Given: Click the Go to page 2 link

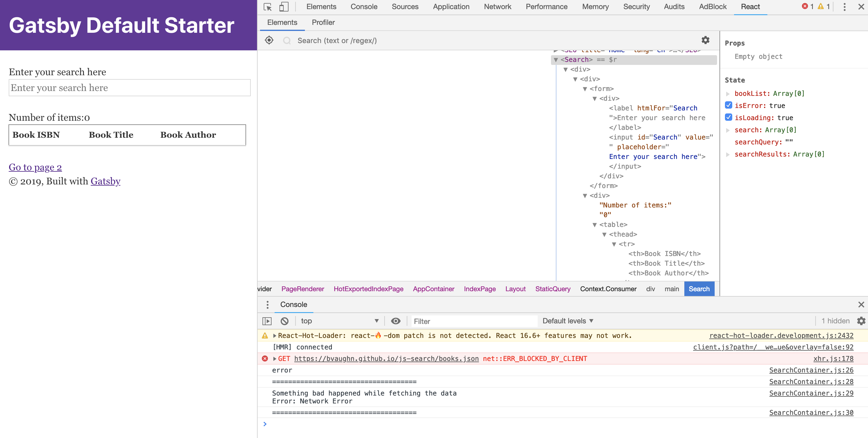Looking at the screenshot, I should pos(35,167).
